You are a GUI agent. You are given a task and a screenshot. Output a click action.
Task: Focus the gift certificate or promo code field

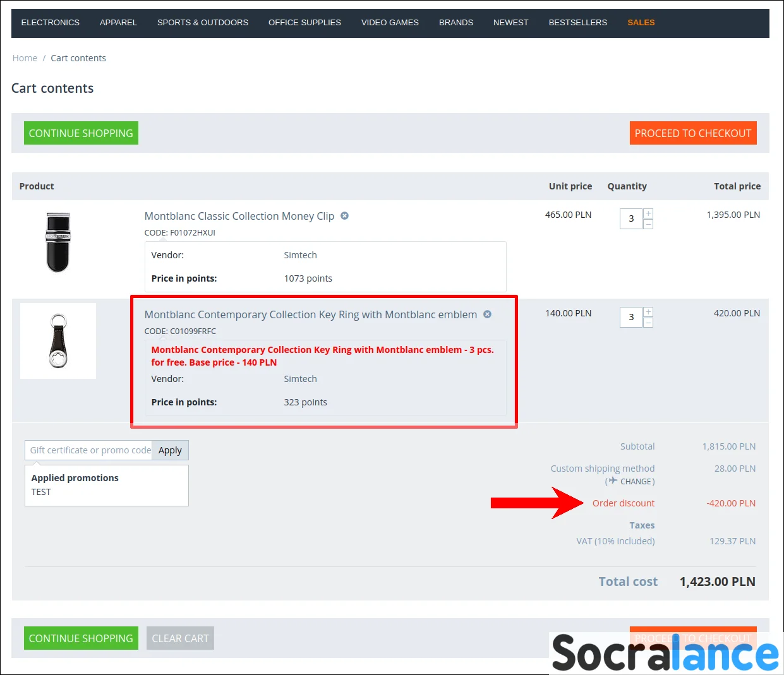pyautogui.click(x=88, y=450)
